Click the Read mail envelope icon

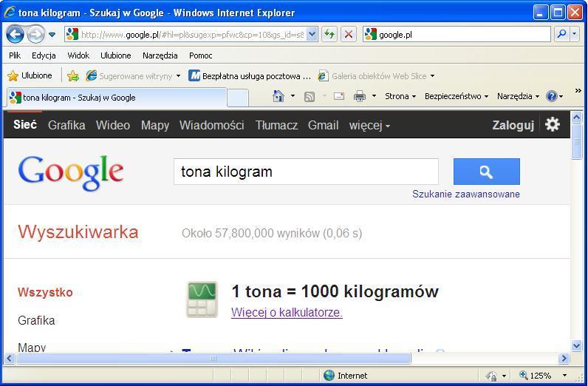click(x=339, y=96)
